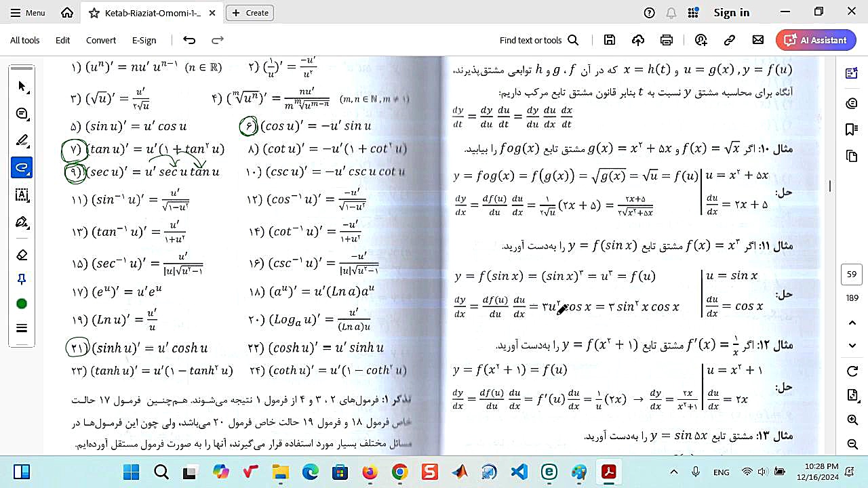The width and height of the screenshot is (868, 488).
Task: Switch the ENG input language
Action: pos(721,472)
